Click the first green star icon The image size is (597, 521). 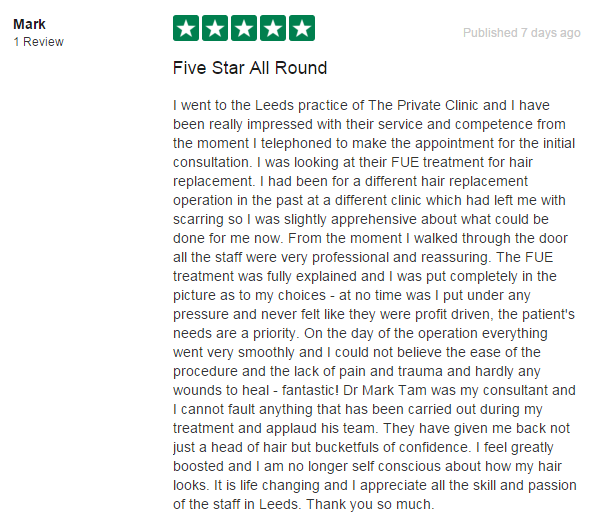click(x=186, y=28)
